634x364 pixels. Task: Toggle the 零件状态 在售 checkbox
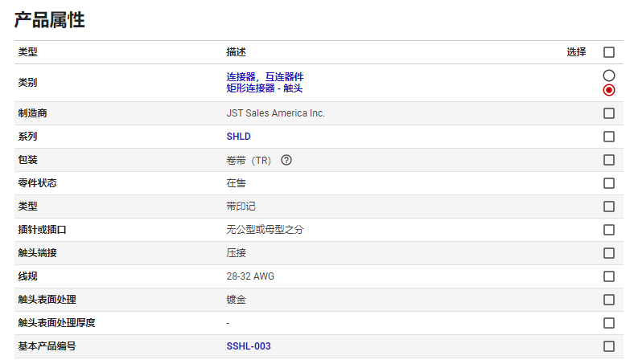click(609, 183)
